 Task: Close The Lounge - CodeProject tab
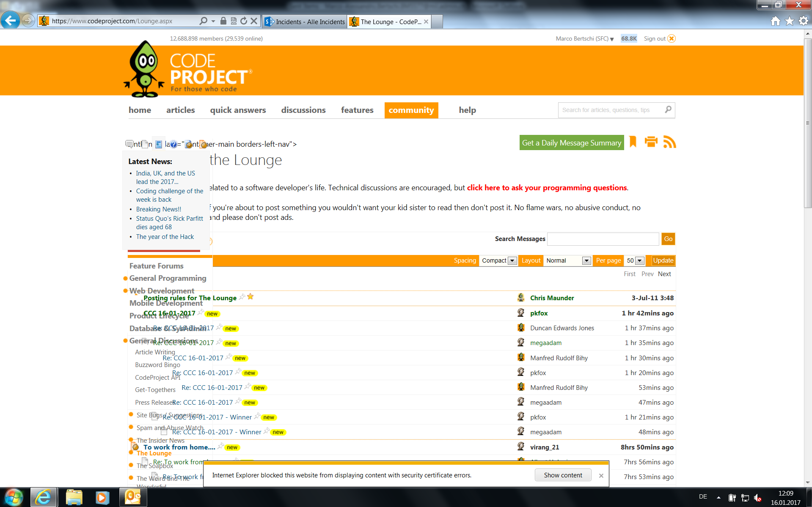click(426, 22)
